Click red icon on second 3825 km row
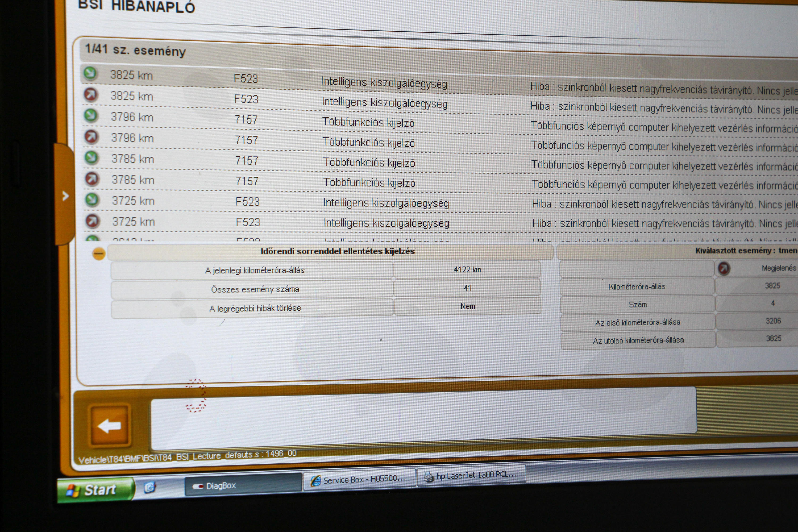Viewport: 798px width, 532px height. (91, 94)
